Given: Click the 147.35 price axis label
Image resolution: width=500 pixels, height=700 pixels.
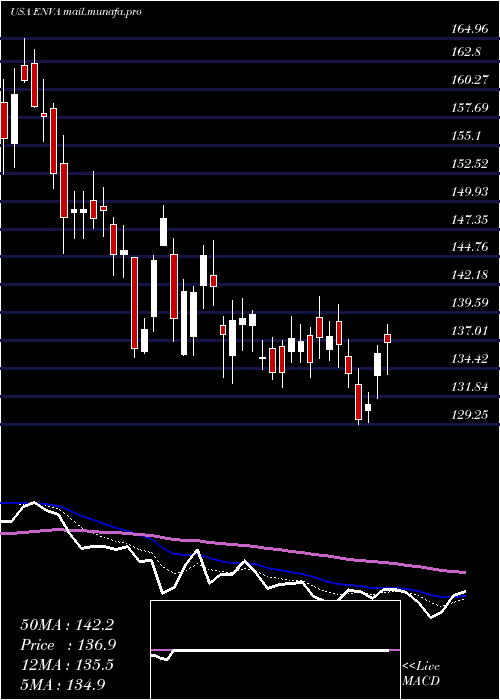Looking at the screenshot, I should pyautogui.click(x=469, y=220).
